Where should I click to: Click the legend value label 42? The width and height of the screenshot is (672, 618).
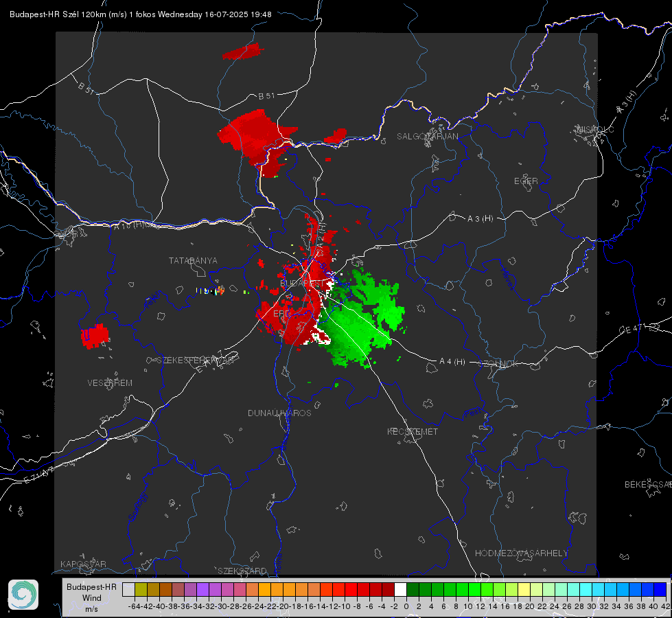(666, 606)
